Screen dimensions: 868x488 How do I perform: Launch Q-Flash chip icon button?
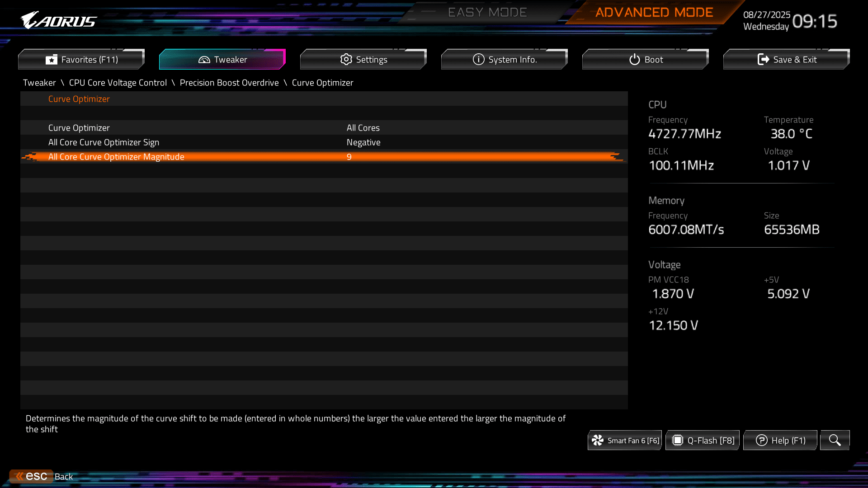tap(677, 440)
